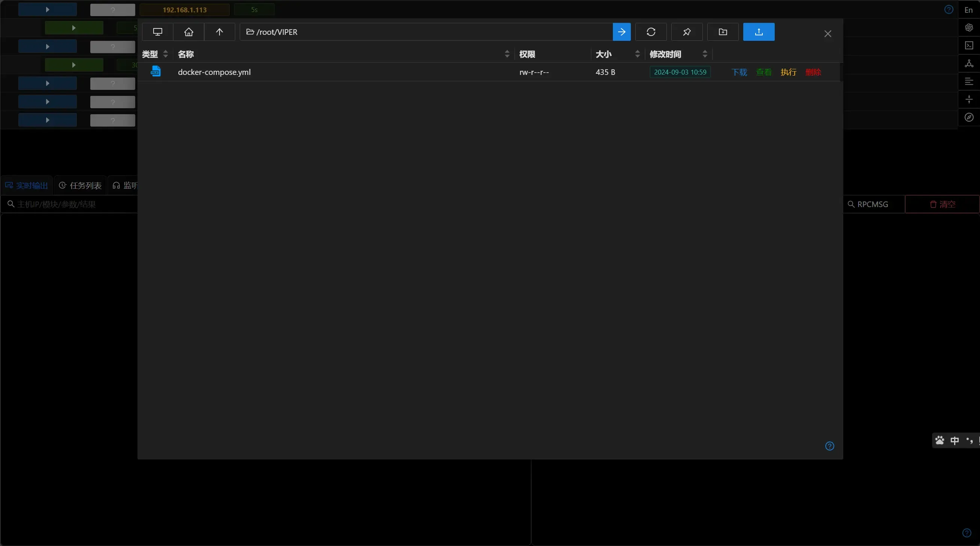Image resolution: width=980 pixels, height=546 pixels.
Task: Click the paw icon on the IME toolbar
Action: 940,440
